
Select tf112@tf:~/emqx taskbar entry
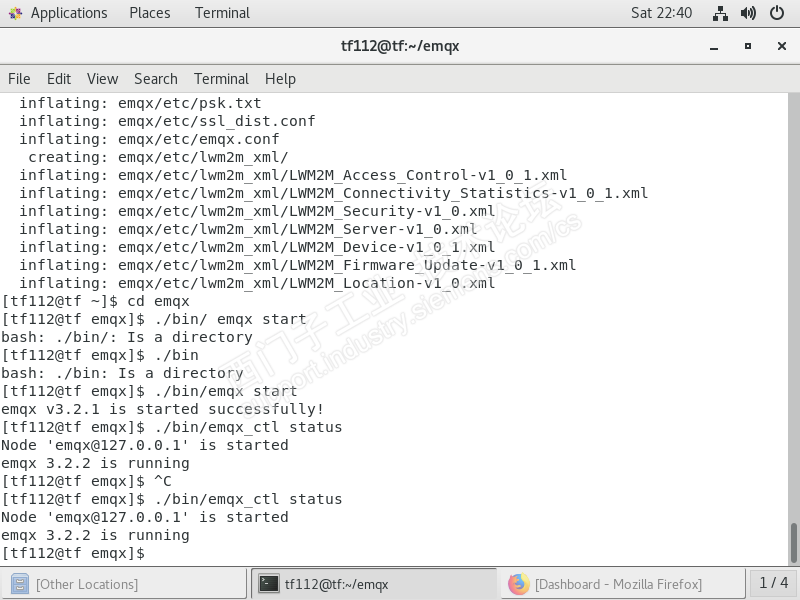click(374, 584)
